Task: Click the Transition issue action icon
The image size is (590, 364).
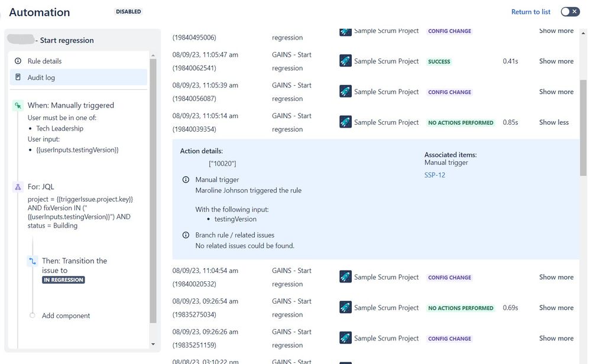Action: click(33, 261)
